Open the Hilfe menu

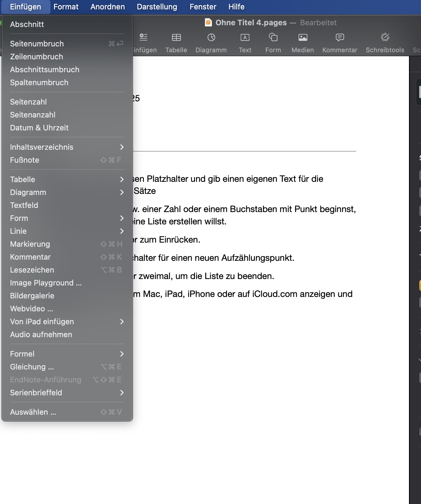point(236,7)
